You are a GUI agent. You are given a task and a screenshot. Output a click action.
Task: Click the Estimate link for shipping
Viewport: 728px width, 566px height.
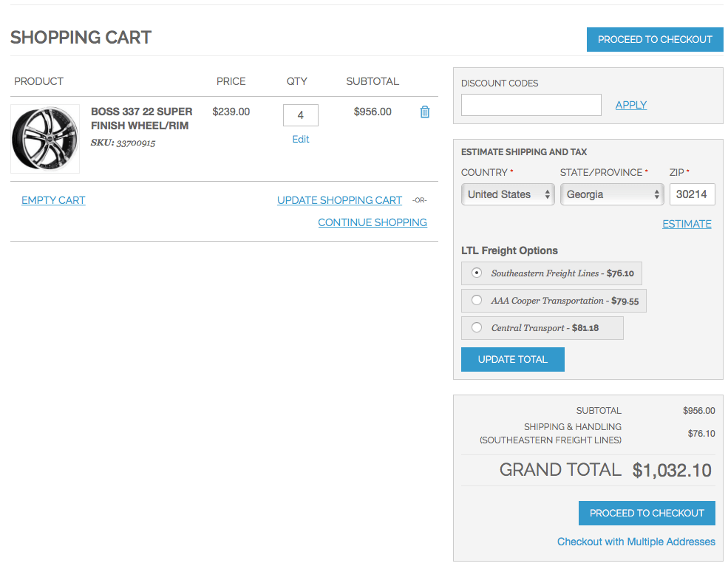pos(686,223)
